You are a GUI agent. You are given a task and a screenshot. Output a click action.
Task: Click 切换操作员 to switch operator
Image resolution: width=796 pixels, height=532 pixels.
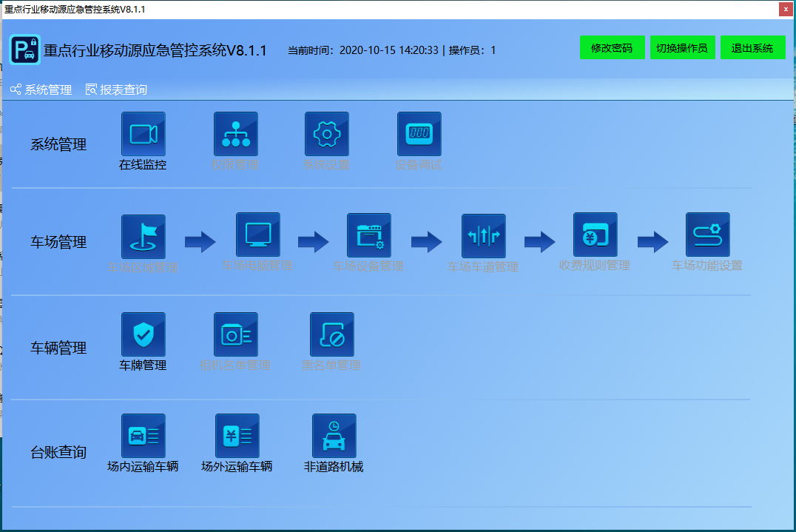682,47
